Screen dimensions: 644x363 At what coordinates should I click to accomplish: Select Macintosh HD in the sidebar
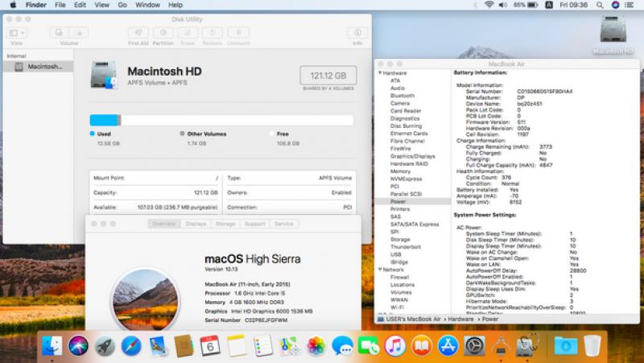coord(40,67)
